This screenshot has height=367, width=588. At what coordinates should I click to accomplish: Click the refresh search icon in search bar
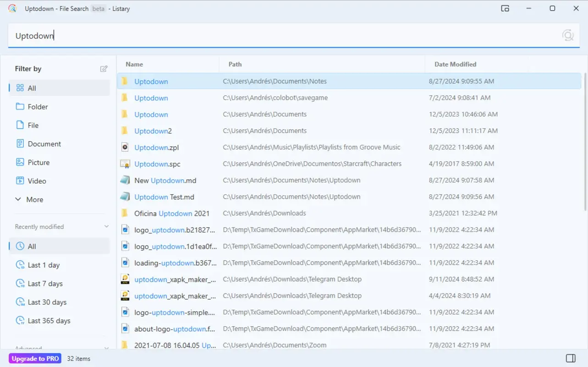(x=568, y=34)
